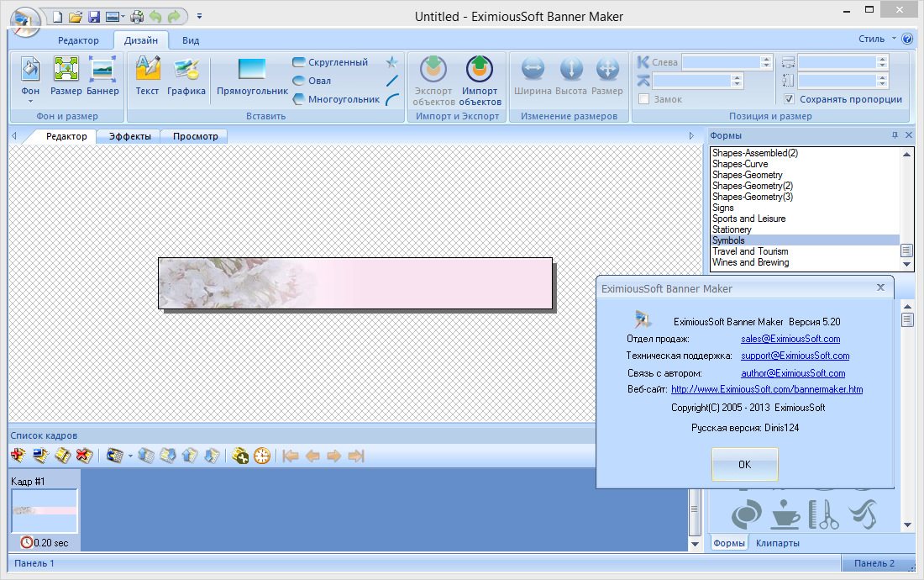This screenshot has height=580, width=924.
Task: Insert an image with the Графика tool
Action: point(186,76)
